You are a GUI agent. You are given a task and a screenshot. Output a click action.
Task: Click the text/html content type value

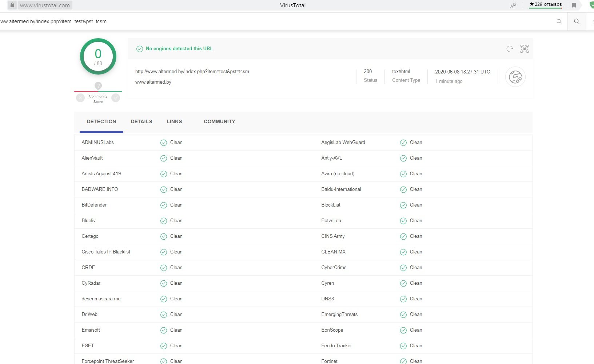click(401, 71)
